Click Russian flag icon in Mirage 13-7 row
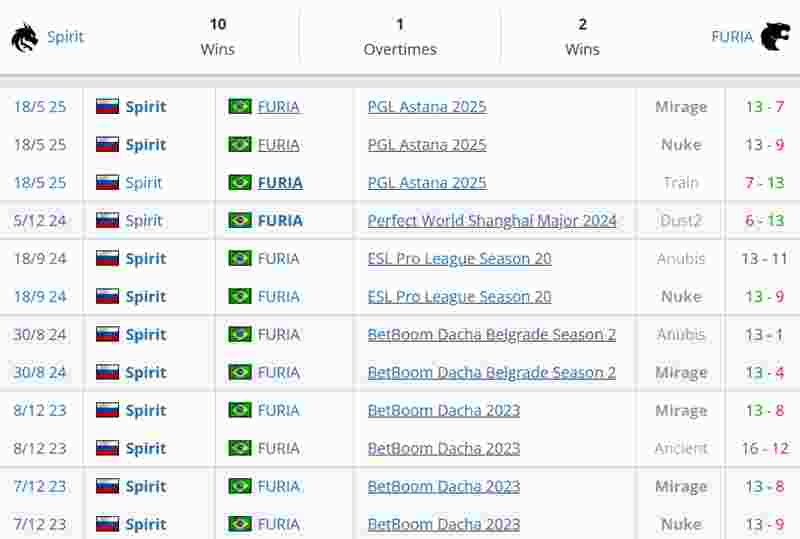Image resolution: width=800 pixels, height=539 pixels. [x=108, y=106]
